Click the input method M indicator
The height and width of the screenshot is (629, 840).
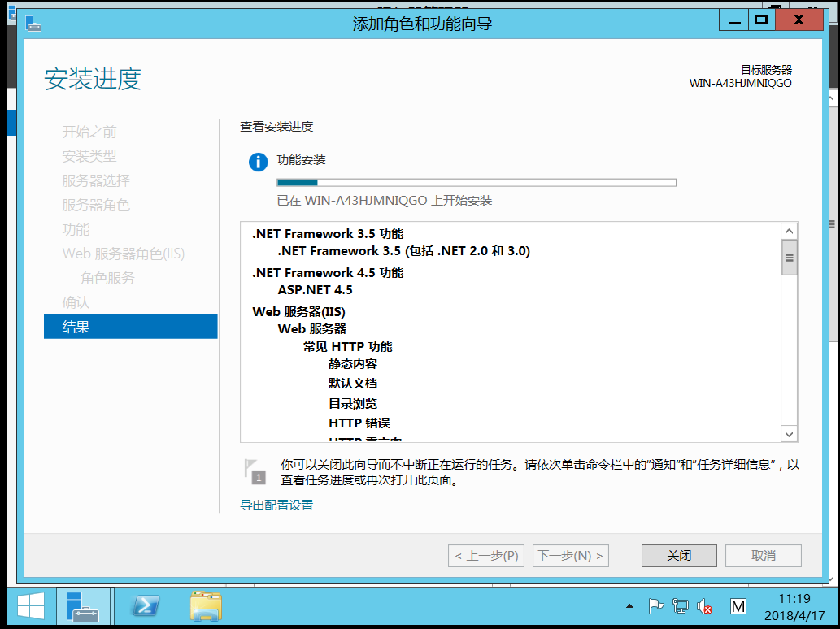pos(738,606)
